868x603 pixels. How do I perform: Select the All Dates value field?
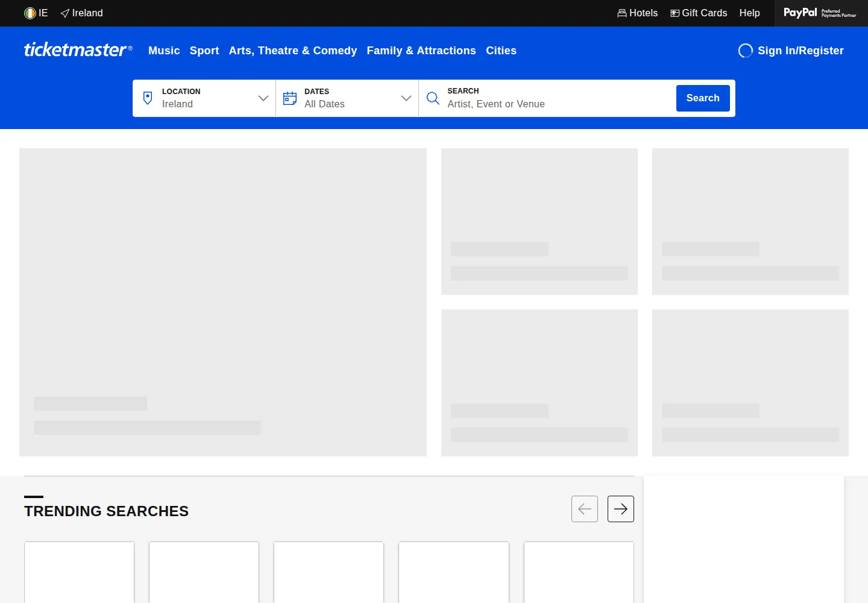pyautogui.click(x=324, y=104)
